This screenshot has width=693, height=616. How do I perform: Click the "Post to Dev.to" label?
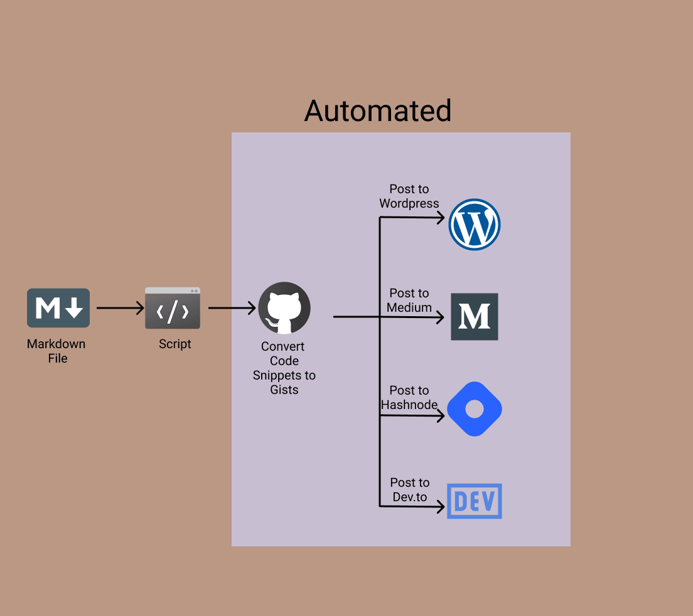410,490
